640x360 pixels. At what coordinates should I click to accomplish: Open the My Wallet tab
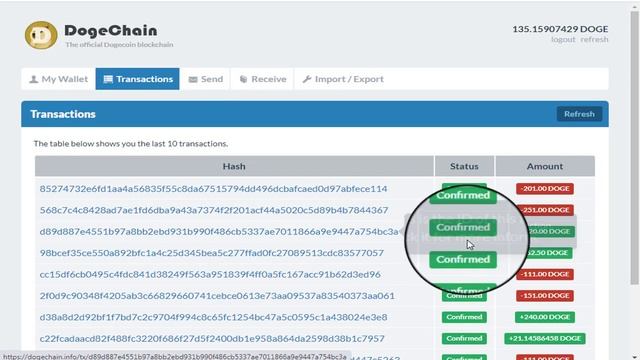[x=58, y=79]
